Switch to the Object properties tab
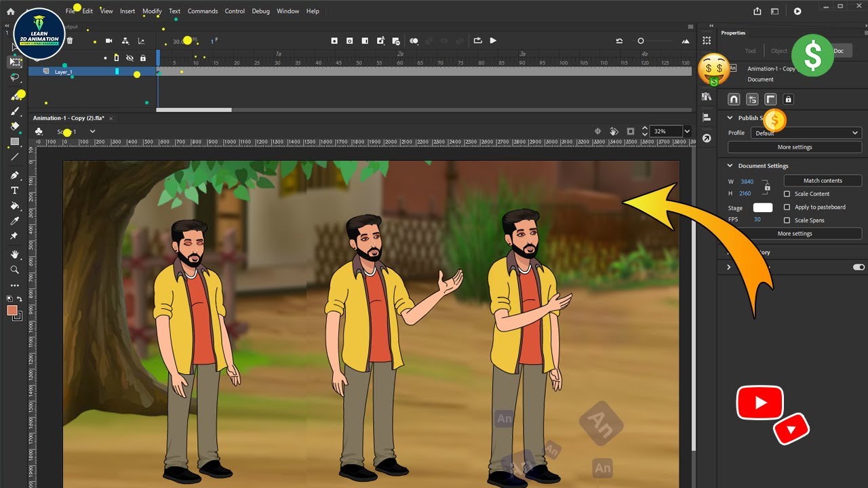The height and width of the screenshot is (488, 868). (779, 51)
